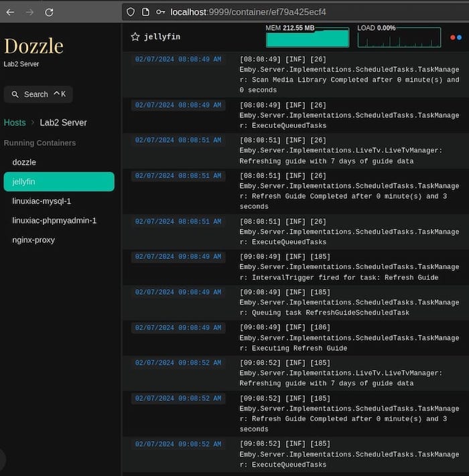Click the page info icon in address bar
Viewport: 469px width, 476px height.
146,12
